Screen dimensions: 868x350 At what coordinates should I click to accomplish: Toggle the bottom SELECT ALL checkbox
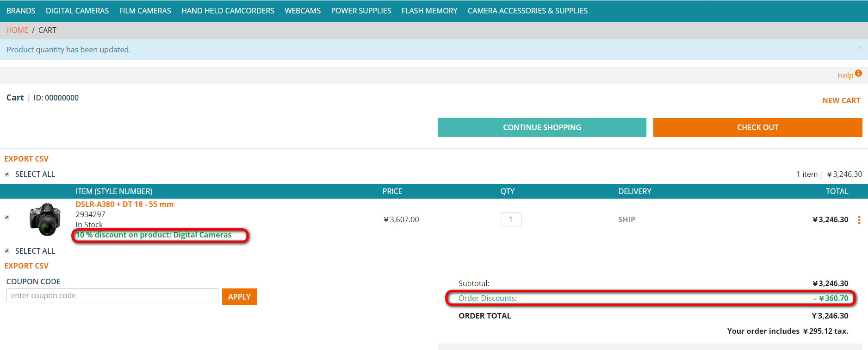coord(7,251)
